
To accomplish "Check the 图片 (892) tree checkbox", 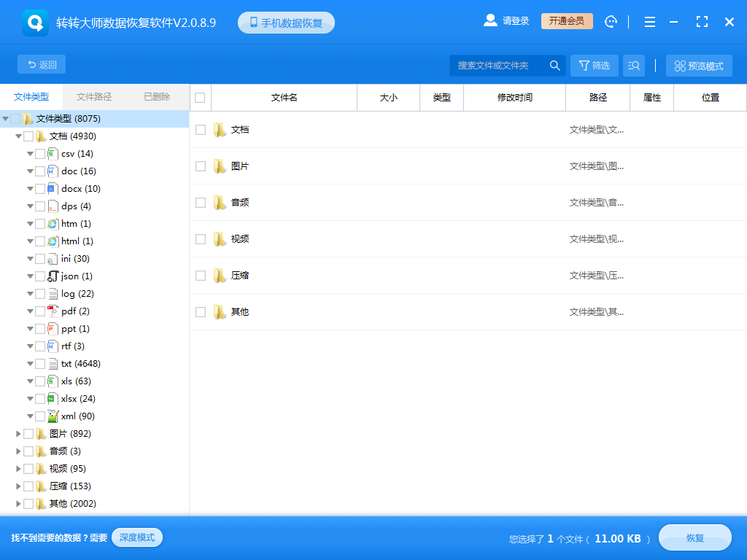I will click(x=28, y=434).
